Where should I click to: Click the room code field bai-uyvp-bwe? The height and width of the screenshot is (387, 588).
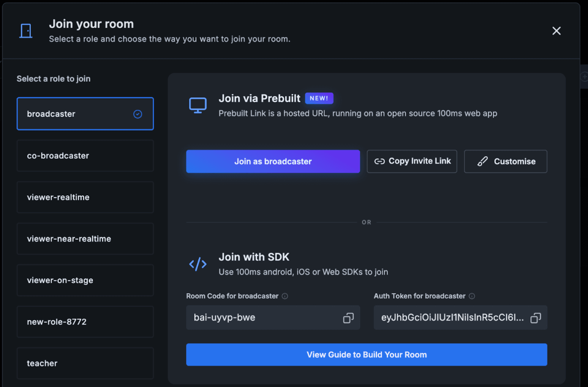(x=273, y=318)
